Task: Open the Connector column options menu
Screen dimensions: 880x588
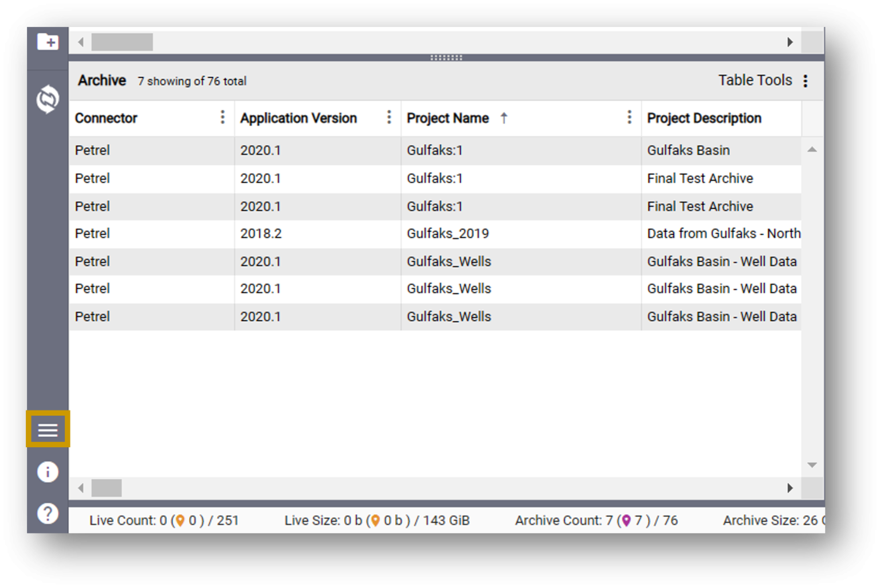Action: click(x=222, y=117)
